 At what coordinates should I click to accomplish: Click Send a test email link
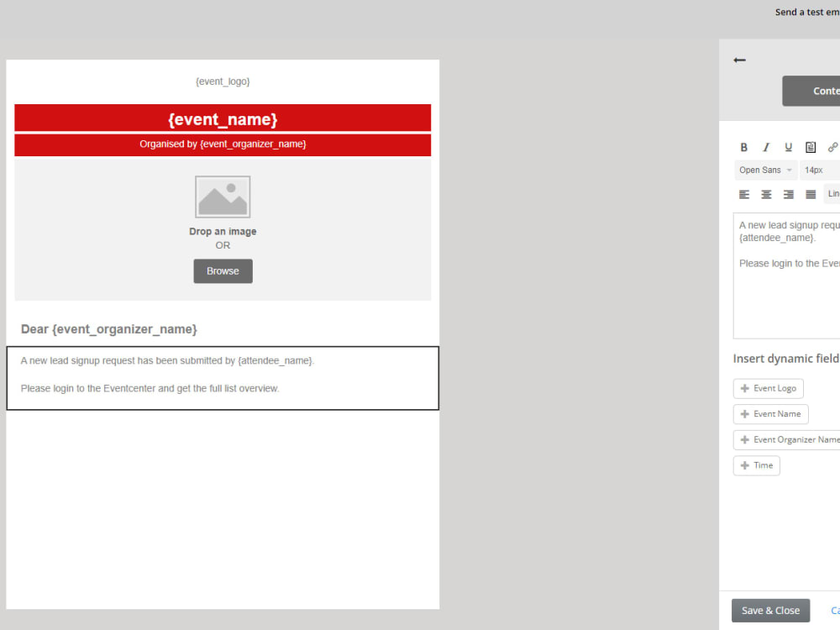807,13
